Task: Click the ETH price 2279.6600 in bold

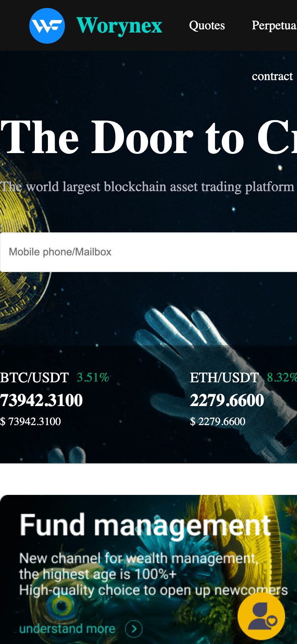Action: [227, 400]
